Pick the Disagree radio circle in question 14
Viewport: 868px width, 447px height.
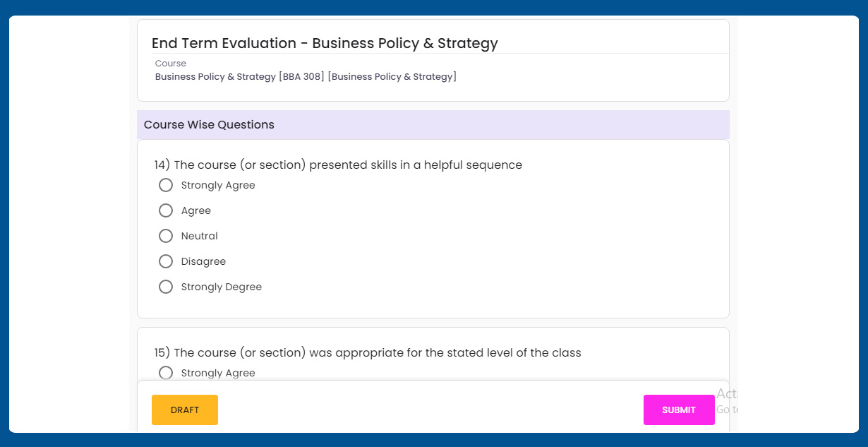(166, 261)
